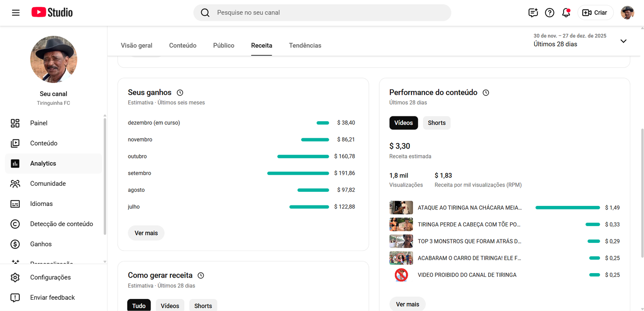644x311 pixels.
Task: Open the Últimos 28 dias period selector
Action: click(580, 40)
